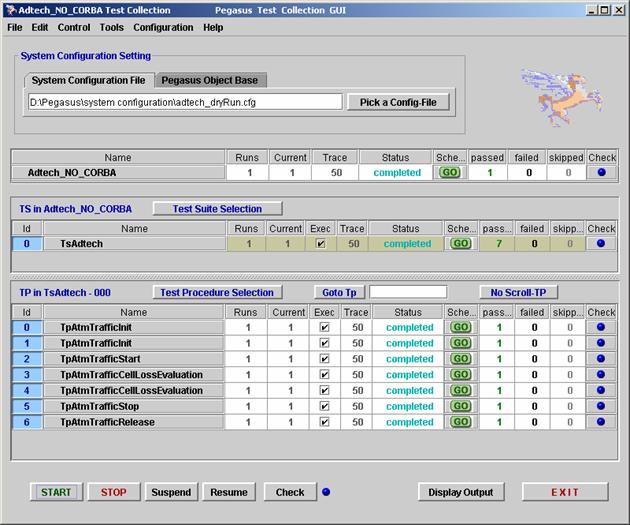Toggle Exec checkbox for TpAtmTrafficStart
The width and height of the screenshot is (630, 525).
click(x=325, y=359)
